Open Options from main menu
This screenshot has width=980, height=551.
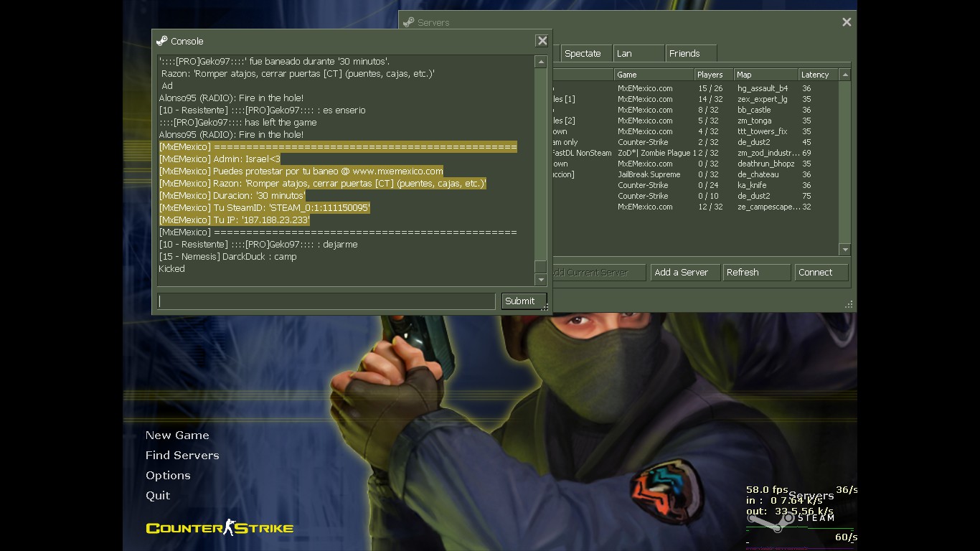(168, 476)
